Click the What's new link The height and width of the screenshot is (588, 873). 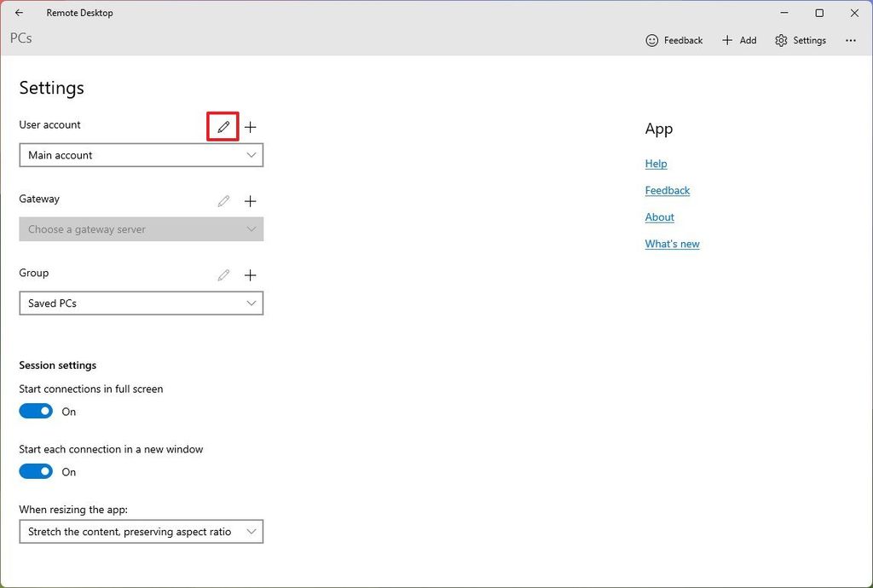672,244
